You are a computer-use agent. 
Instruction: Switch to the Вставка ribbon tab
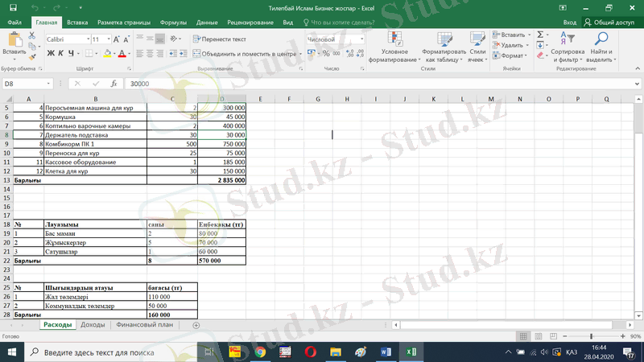pos(77,23)
